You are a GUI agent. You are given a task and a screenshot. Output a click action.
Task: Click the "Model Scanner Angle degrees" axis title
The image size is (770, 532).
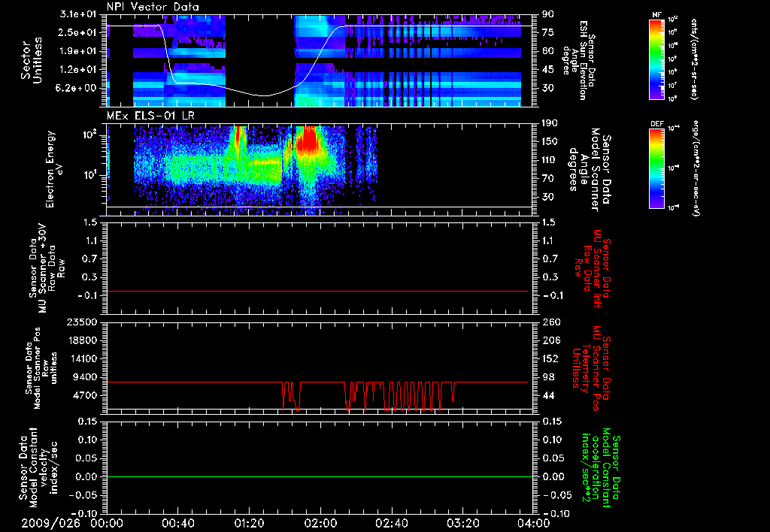click(590, 169)
